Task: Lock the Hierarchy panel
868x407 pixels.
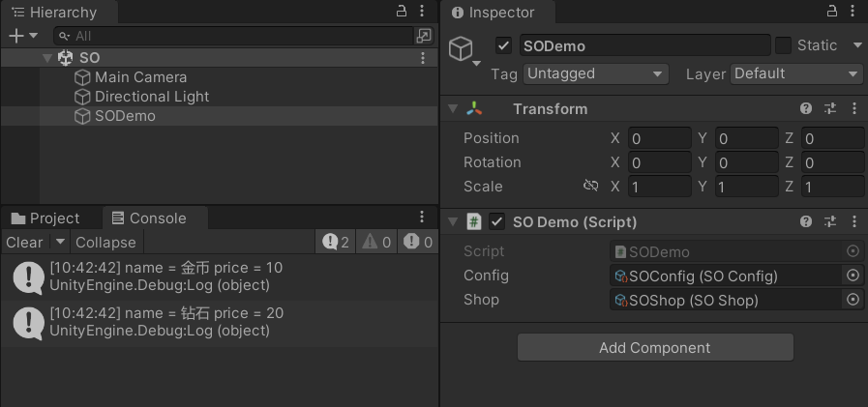Action: pyautogui.click(x=402, y=11)
